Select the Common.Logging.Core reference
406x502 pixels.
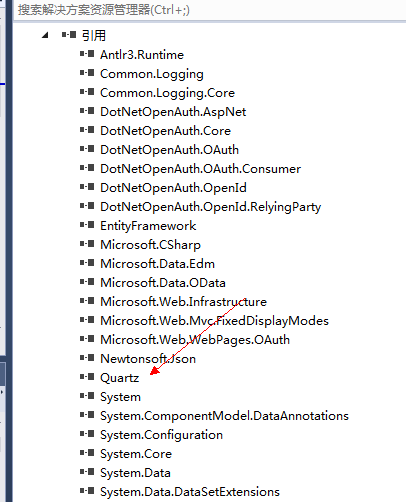(167, 93)
